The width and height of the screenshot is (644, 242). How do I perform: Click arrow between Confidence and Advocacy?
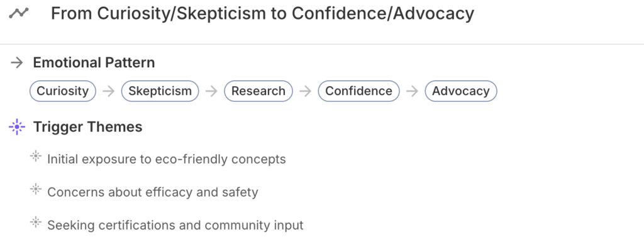[412, 91]
